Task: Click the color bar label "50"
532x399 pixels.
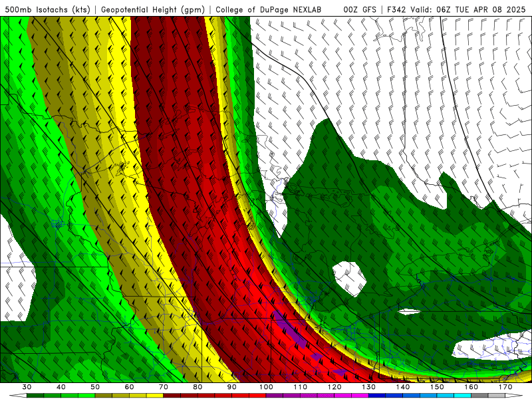Action: click(95, 387)
